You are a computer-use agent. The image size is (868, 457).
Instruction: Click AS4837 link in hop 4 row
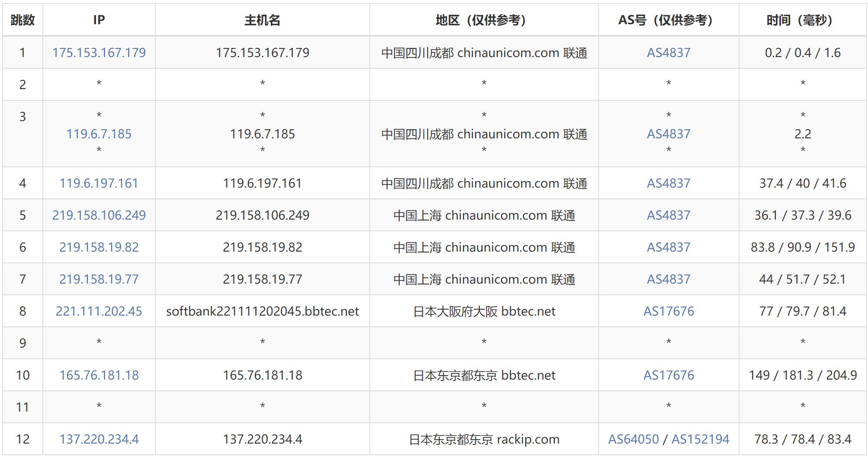pos(669,183)
